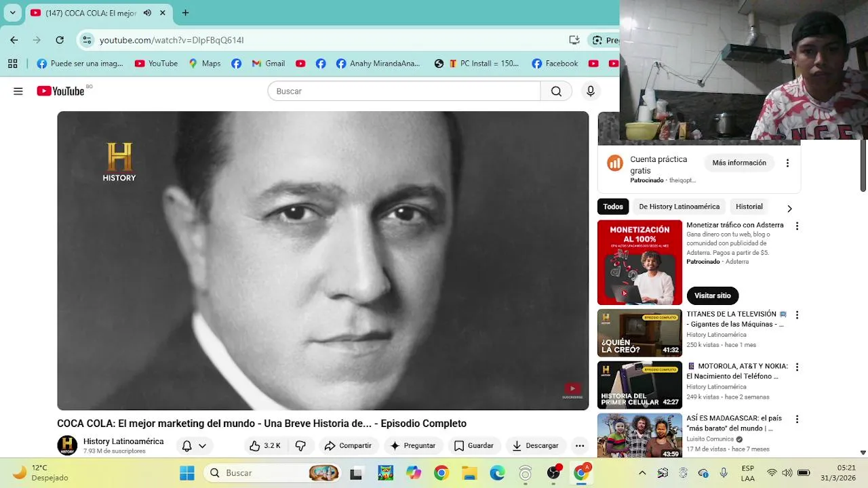This screenshot has width=868, height=488.
Task: Open the Gmail bookmark
Action: click(268, 63)
